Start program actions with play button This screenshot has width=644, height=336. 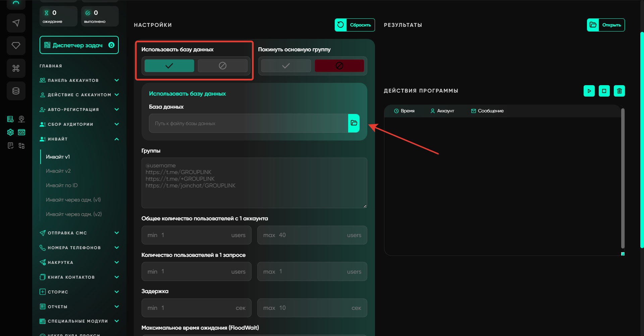pos(589,91)
